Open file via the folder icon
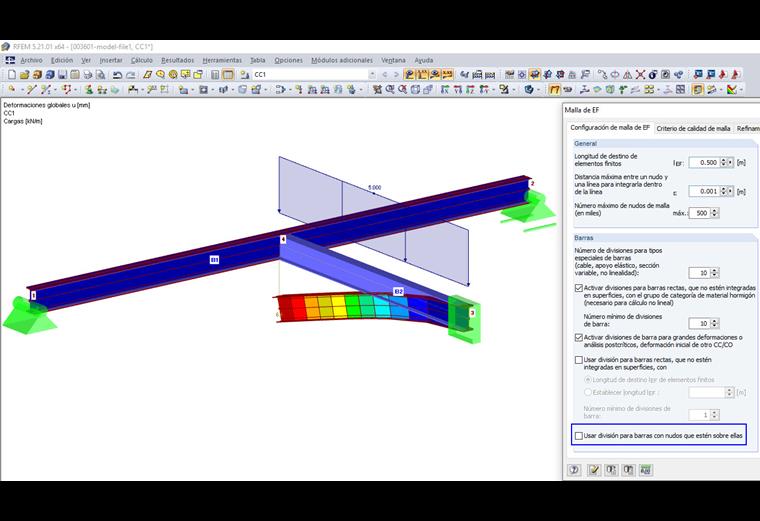Viewport: 760px width, 521px height. pyautogui.click(x=24, y=75)
